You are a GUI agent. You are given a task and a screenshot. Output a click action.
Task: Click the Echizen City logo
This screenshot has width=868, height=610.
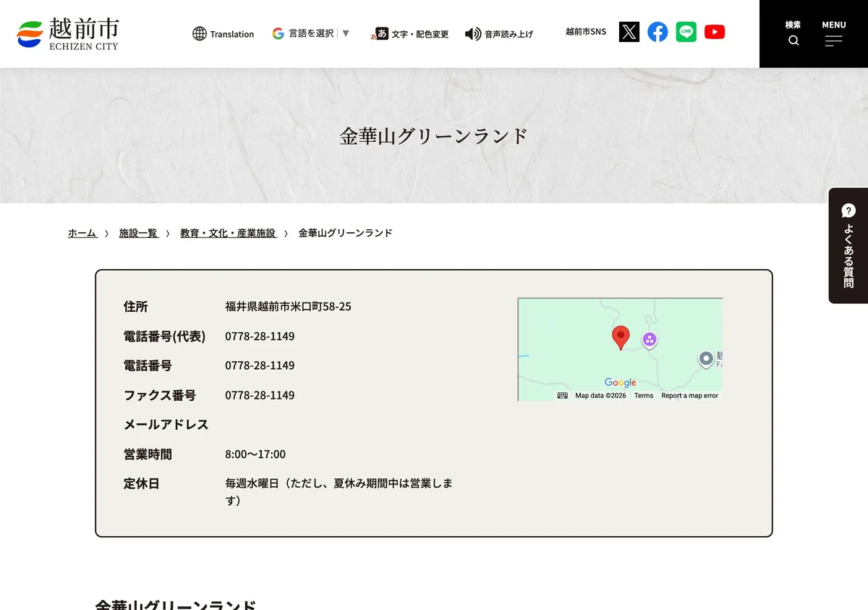tap(68, 33)
